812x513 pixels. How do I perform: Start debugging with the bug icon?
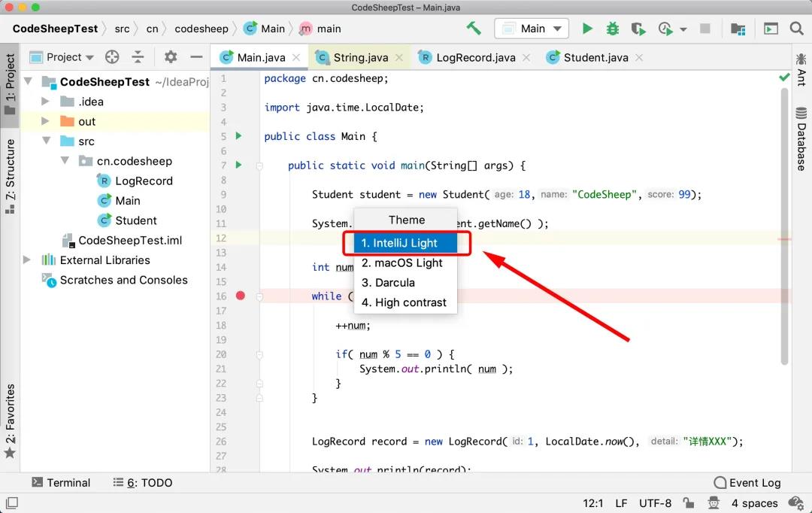(613, 29)
